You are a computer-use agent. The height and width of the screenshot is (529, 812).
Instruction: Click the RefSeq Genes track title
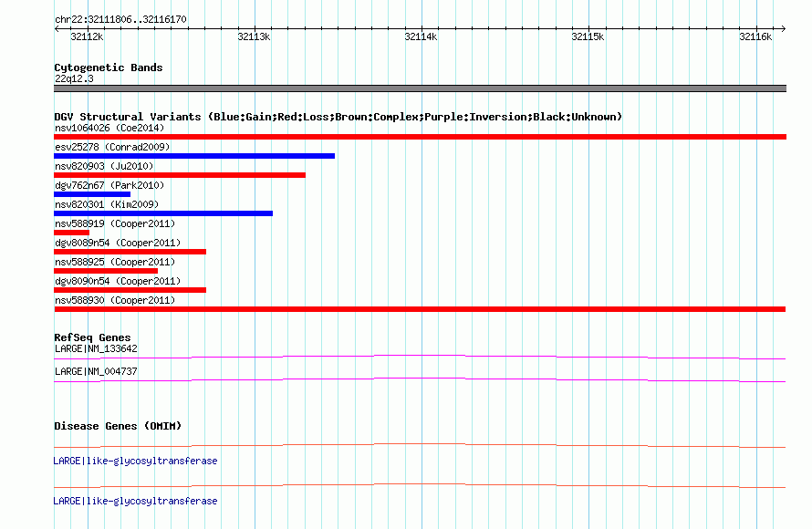pos(92,337)
